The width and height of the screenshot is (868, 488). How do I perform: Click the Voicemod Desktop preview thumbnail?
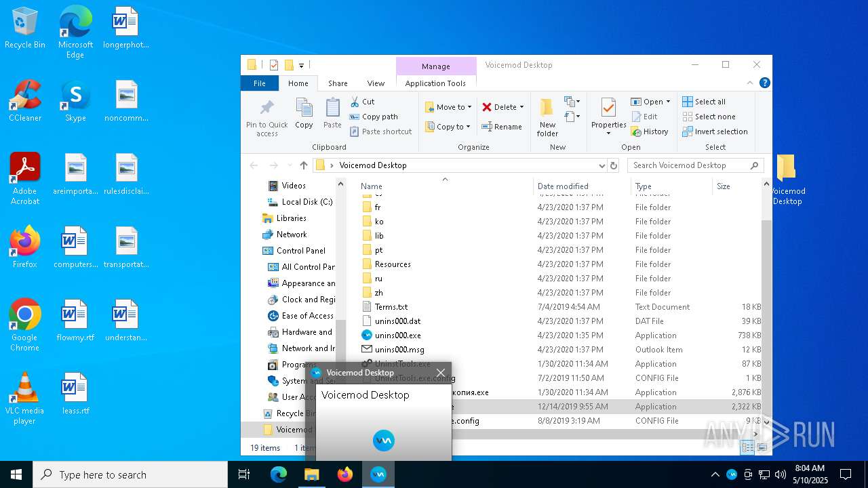(383, 422)
